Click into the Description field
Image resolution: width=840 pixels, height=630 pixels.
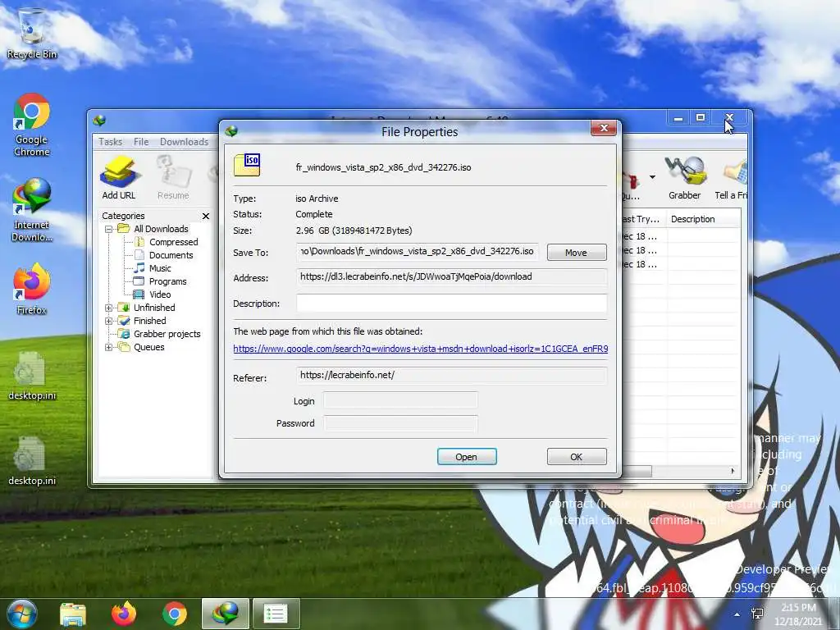tap(452, 303)
